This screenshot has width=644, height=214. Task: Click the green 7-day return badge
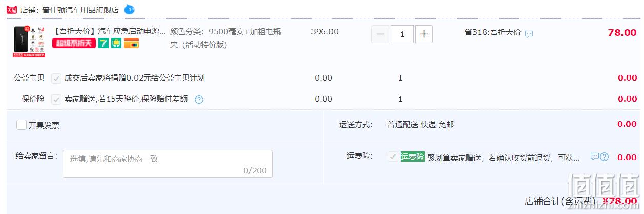[103, 44]
